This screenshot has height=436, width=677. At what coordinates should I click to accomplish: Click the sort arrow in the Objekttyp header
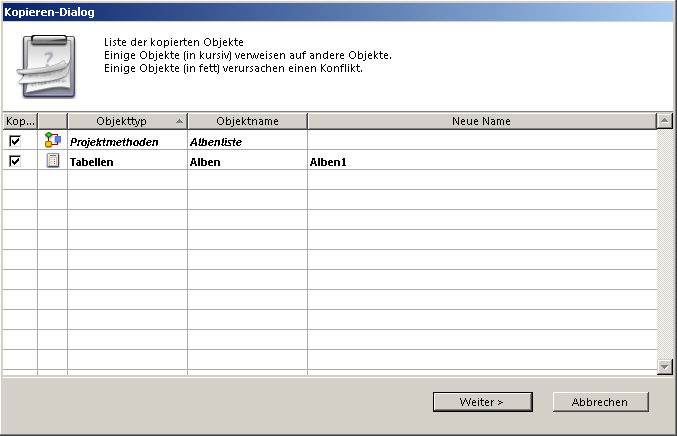pos(179,121)
